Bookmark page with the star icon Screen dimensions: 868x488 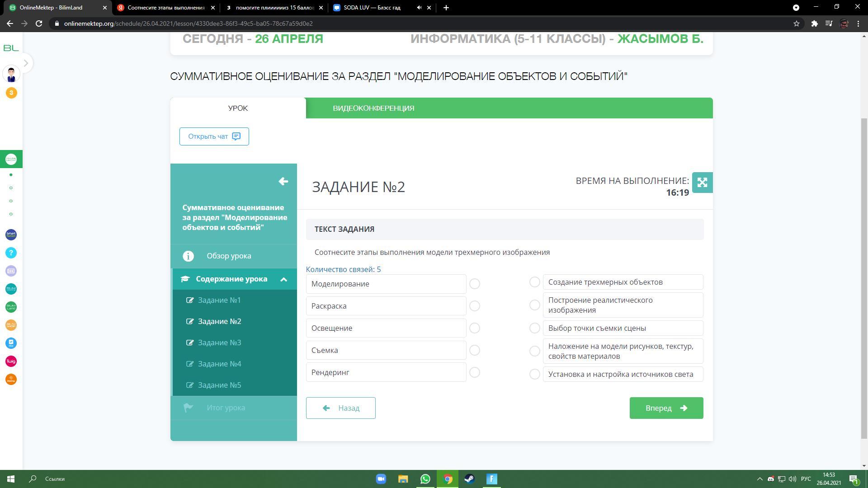(797, 23)
